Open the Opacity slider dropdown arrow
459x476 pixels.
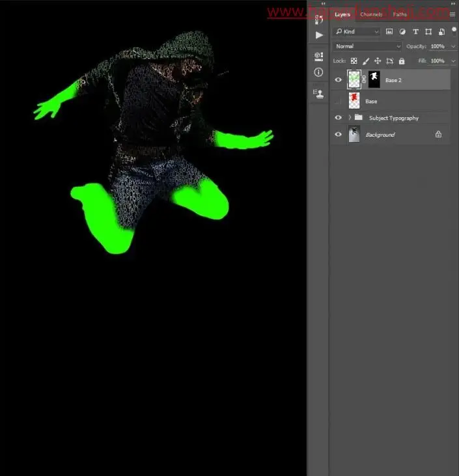tap(453, 46)
